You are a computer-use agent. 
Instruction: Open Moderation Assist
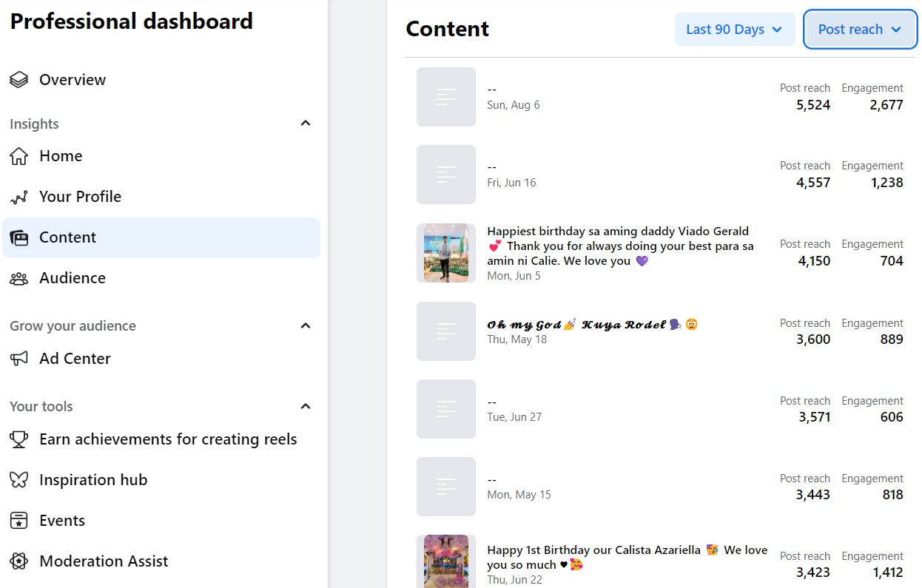pyautogui.click(x=161, y=561)
